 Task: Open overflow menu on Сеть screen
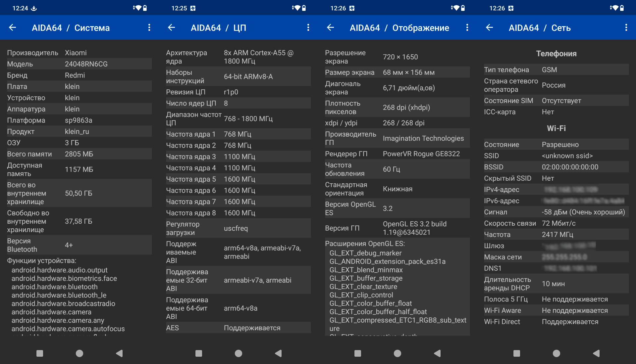(626, 28)
